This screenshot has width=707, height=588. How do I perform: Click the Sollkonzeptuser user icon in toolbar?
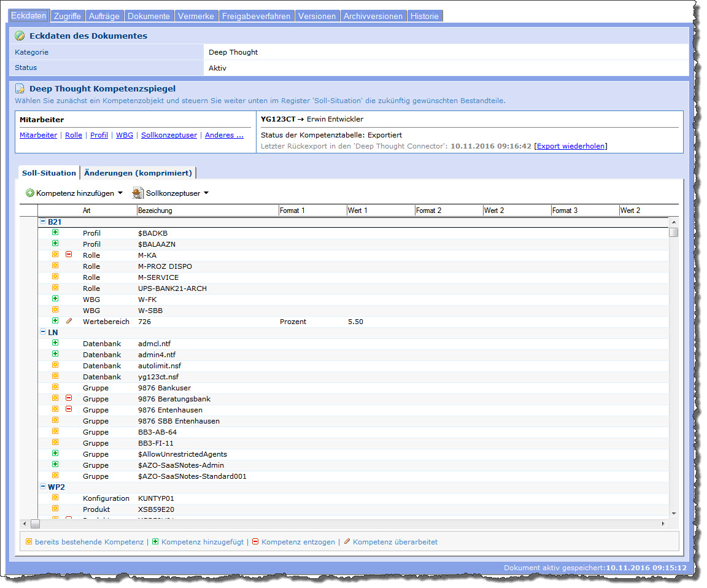[138, 193]
